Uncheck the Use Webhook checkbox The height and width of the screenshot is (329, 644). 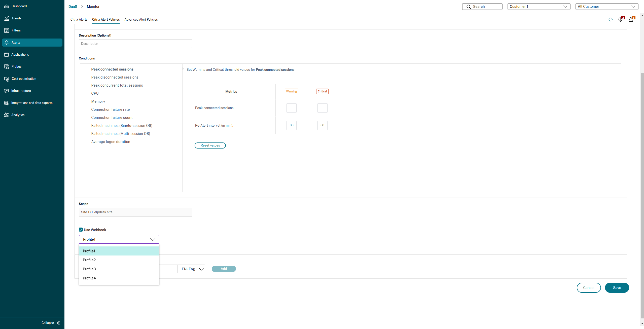click(x=81, y=230)
